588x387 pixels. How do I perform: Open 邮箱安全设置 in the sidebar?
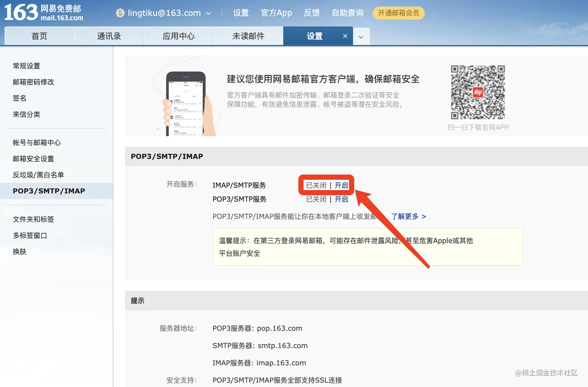tap(33, 158)
